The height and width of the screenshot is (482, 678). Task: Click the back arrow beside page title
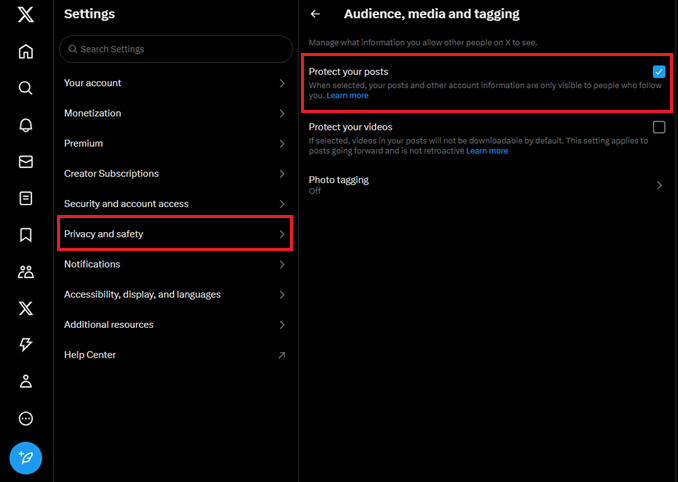[316, 14]
